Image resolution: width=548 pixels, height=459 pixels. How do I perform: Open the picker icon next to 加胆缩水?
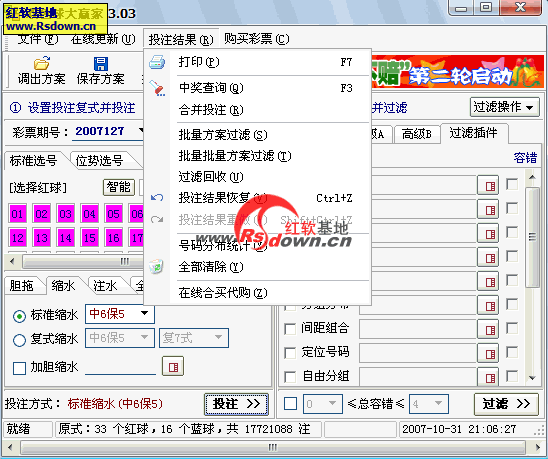[173, 367]
